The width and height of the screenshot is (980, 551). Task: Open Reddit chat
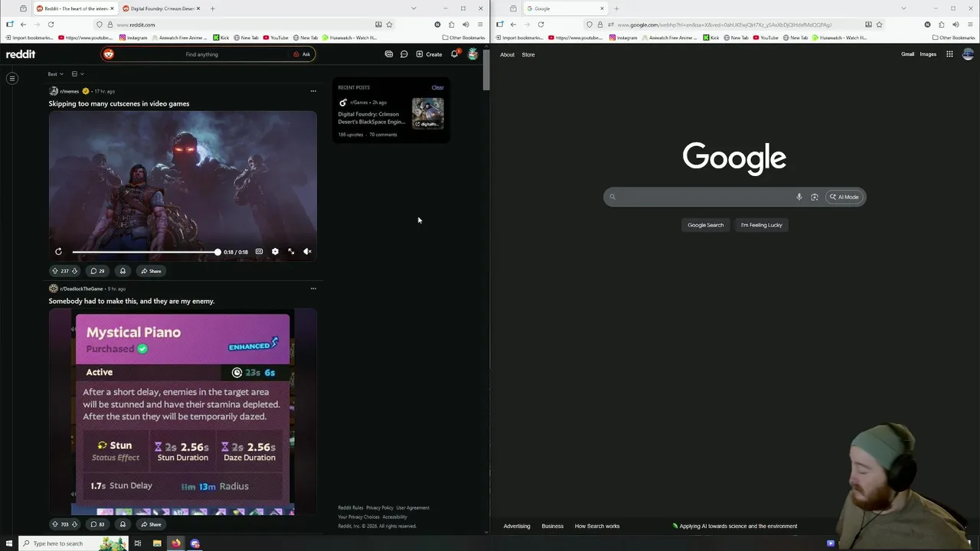(404, 54)
